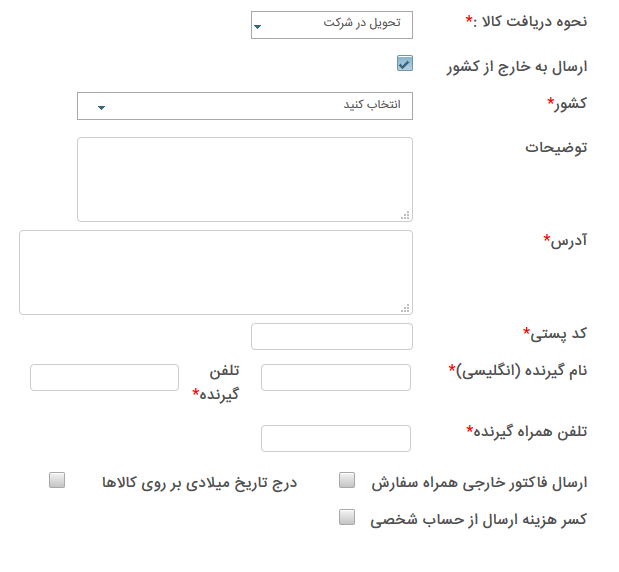Screen dimensions: 619x572
Task: Click inside the آدرس text area
Action: pyautogui.click(x=216, y=272)
